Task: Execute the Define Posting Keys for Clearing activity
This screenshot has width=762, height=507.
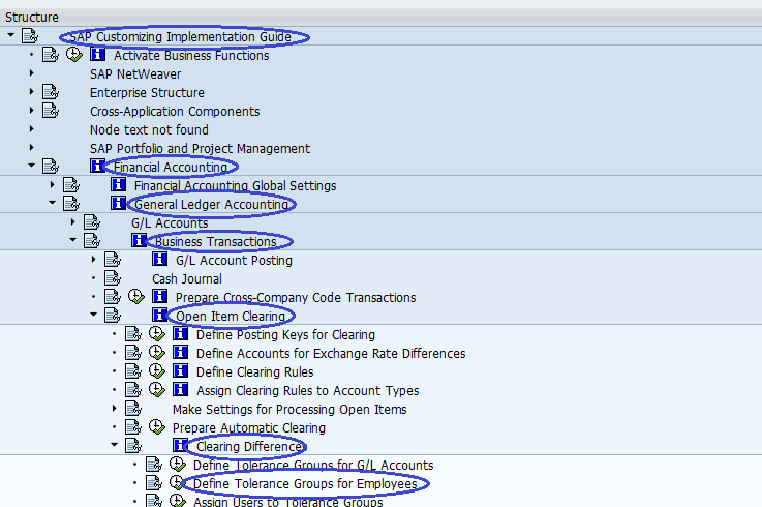Action: point(157,333)
